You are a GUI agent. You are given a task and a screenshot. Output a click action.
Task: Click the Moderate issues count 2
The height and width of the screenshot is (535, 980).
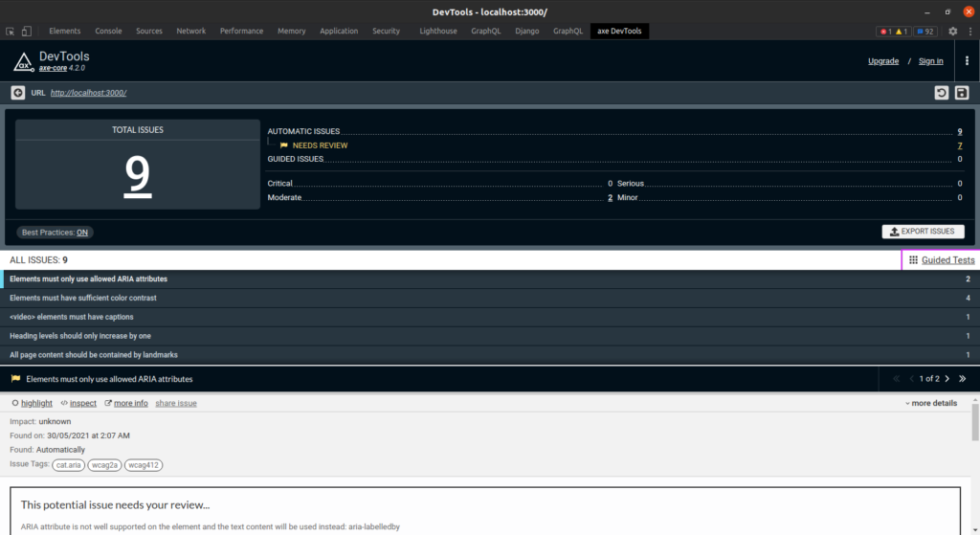[610, 197]
